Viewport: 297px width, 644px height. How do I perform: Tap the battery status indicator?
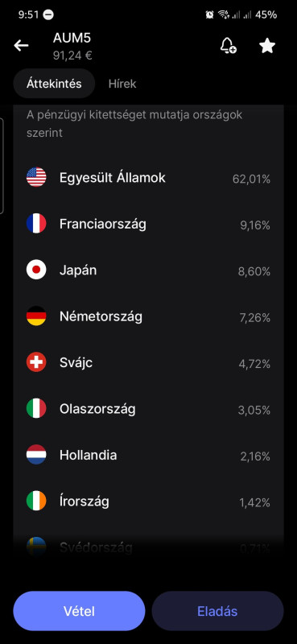pyautogui.click(x=266, y=14)
